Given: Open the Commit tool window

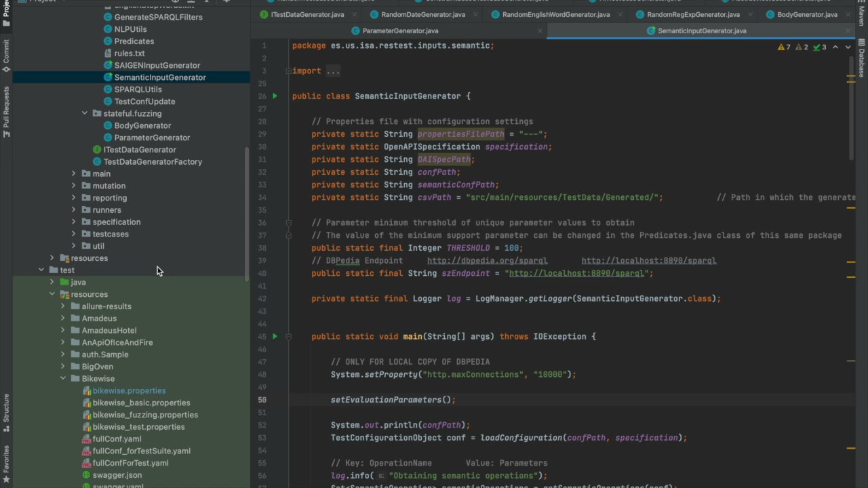Looking at the screenshot, I should pyautogui.click(x=6, y=56).
